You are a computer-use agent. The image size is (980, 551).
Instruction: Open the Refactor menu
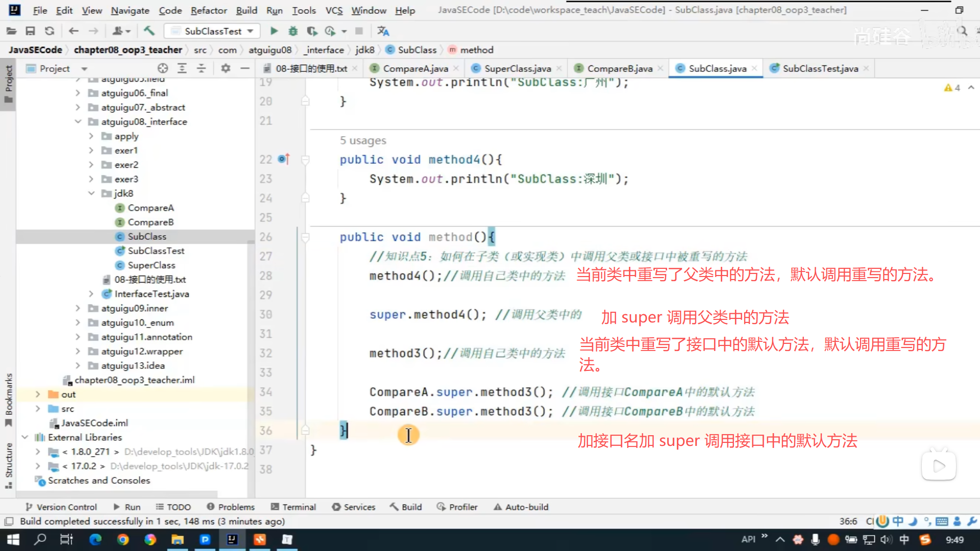pyautogui.click(x=208, y=10)
